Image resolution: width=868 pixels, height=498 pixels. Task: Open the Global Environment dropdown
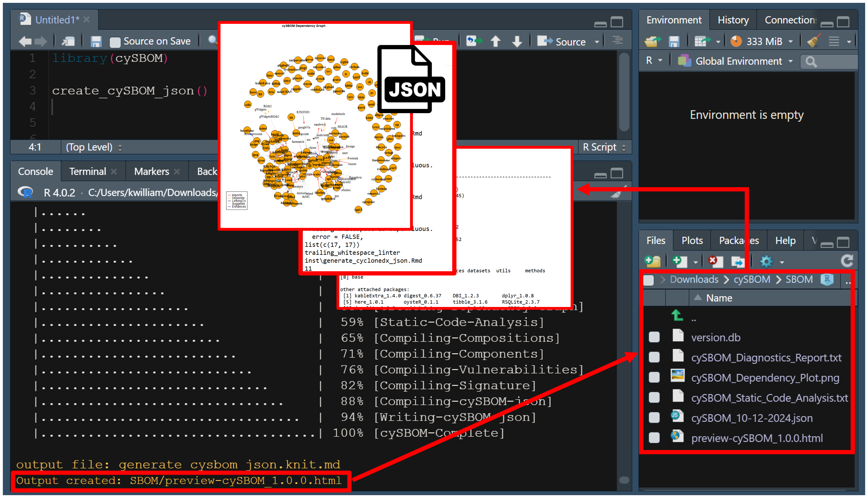791,61
